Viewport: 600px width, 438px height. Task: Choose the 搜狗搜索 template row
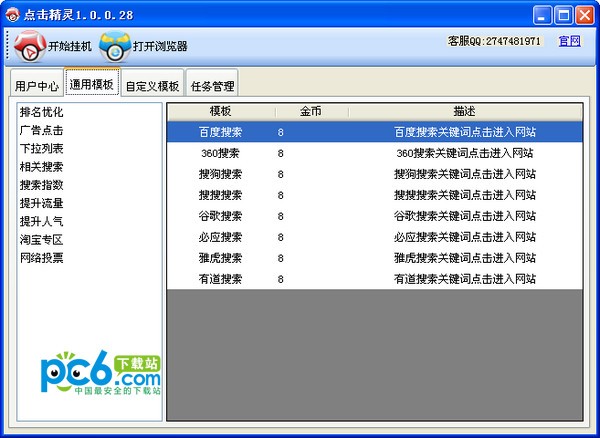click(375, 174)
